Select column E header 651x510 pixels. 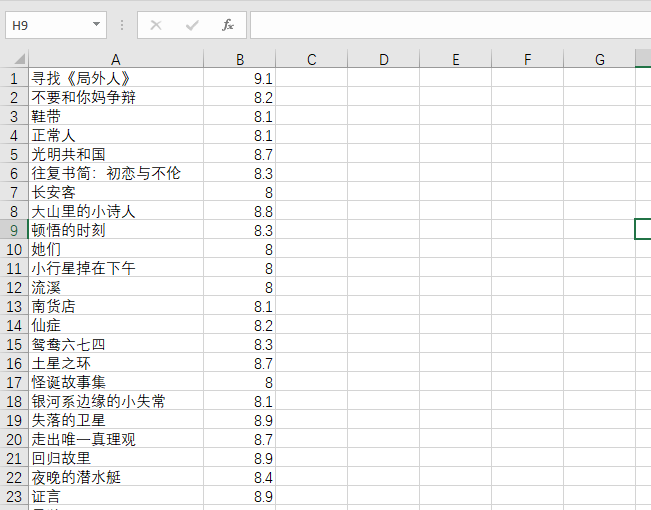(x=455, y=59)
